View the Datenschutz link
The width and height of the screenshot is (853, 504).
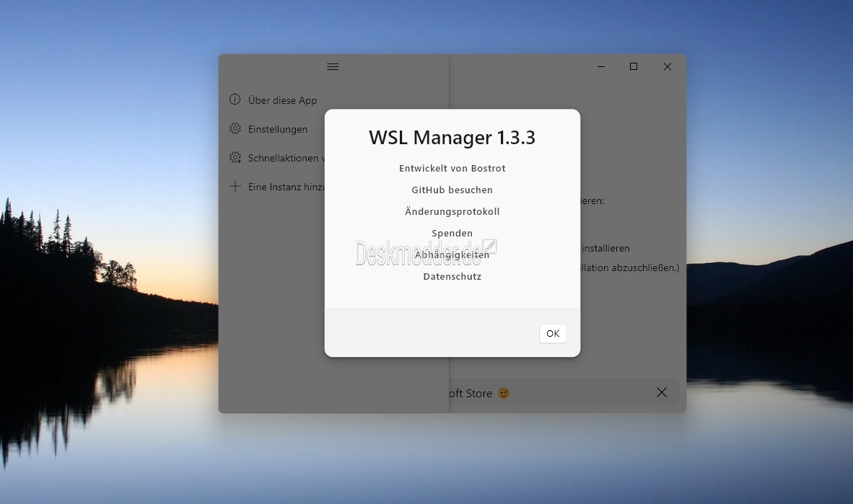pyautogui.click(x=452, y=277)
